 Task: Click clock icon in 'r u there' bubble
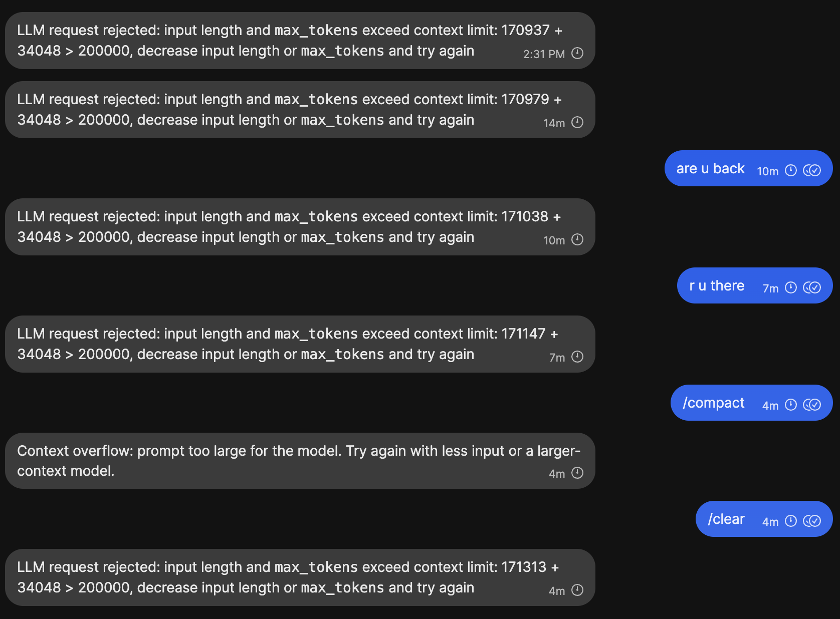791,287
